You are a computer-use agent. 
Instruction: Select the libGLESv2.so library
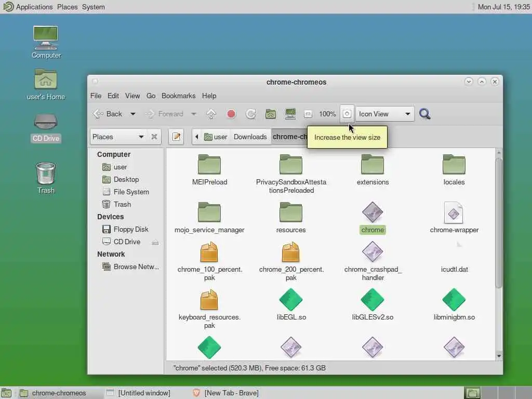coord(373,304)
